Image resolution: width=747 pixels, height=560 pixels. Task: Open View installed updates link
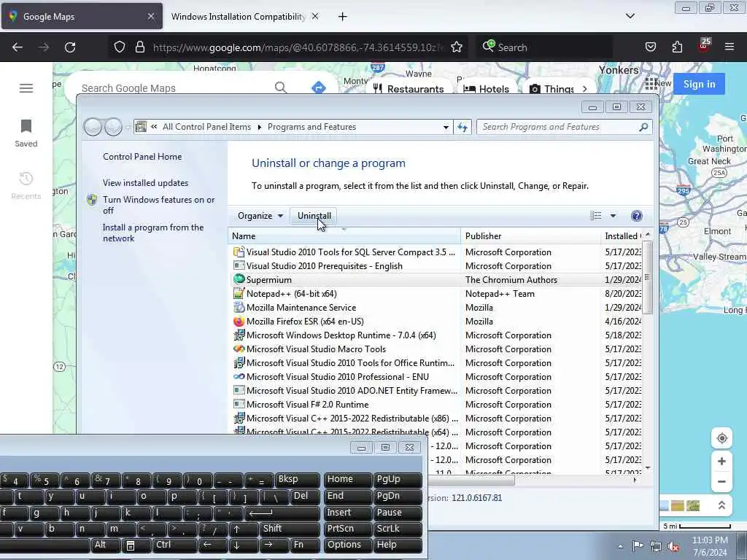coord(145,183)
